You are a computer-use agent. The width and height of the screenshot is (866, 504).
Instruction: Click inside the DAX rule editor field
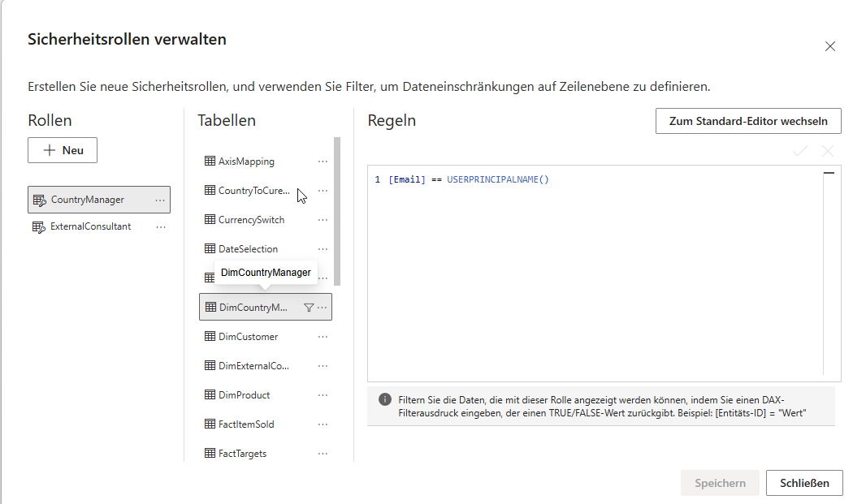click(595, 274)
